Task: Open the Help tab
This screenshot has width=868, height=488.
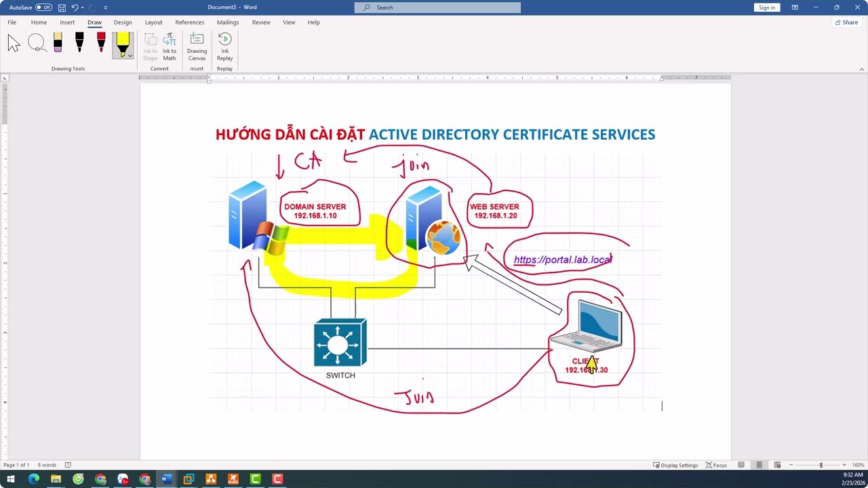Action: (313, 22)
